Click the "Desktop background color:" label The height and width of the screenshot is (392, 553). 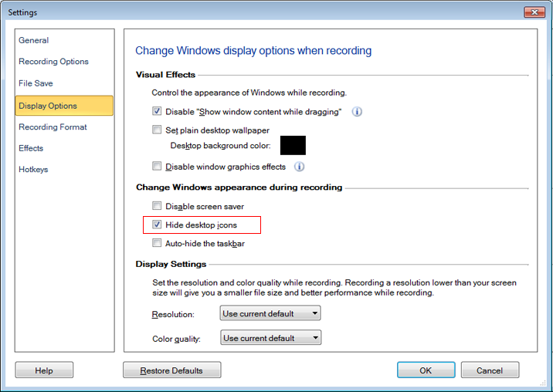pos(220,146)
